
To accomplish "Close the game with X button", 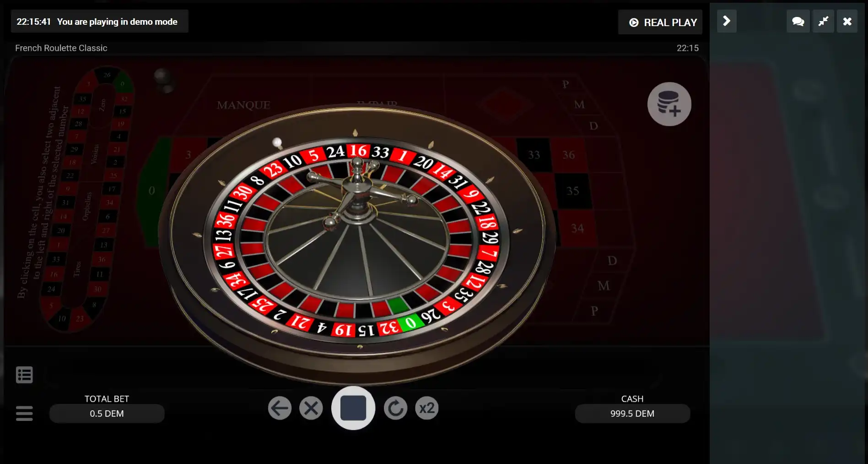I will tap(847, 22).
